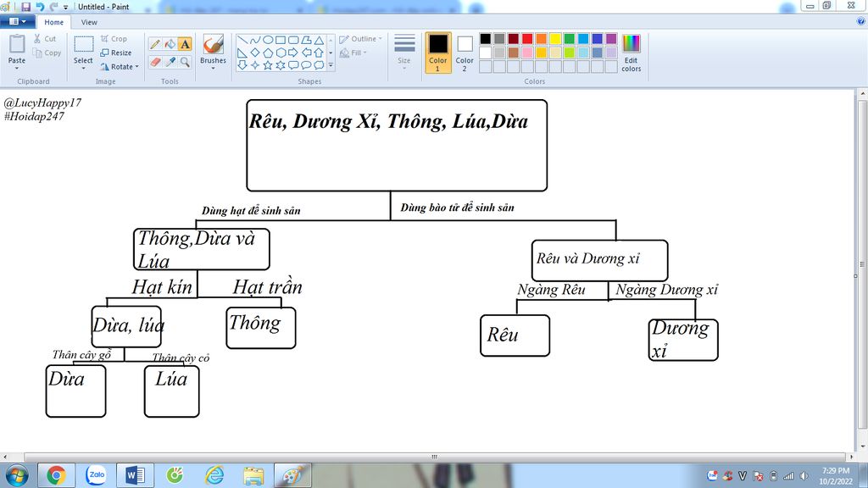
Task: Open the line Size dropdown
Action: [404, 53]
